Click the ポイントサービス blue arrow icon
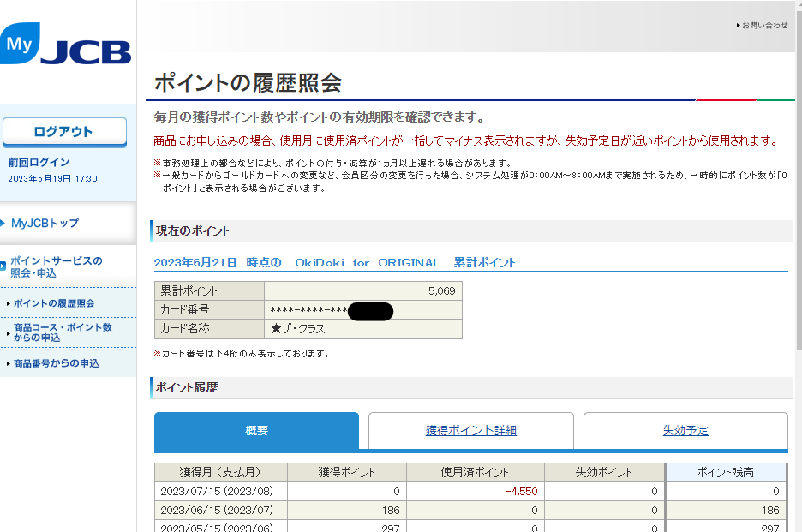This screenshot has width=802, height=532. coord(3,266)
